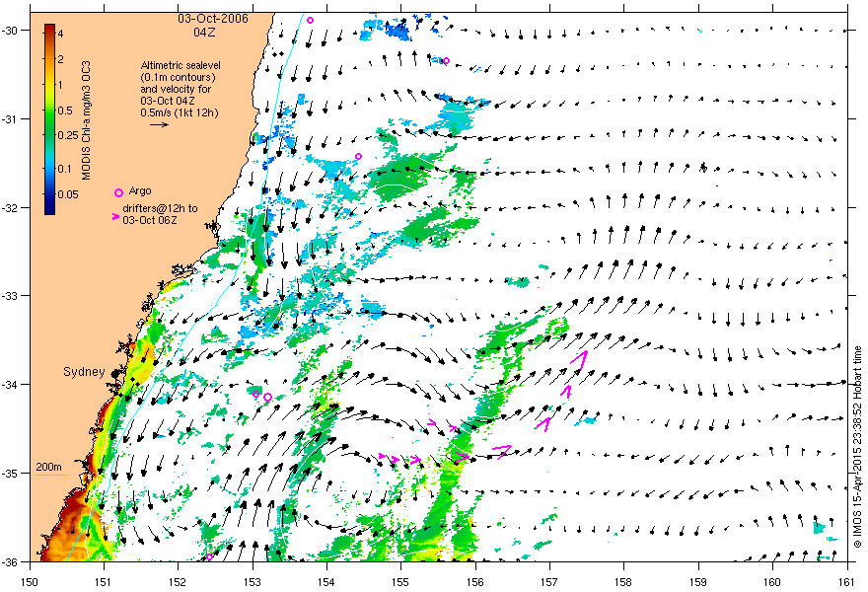Click the Sydney city label
Viewport: 868px width, 592px height.
click(x=84, y=372)
